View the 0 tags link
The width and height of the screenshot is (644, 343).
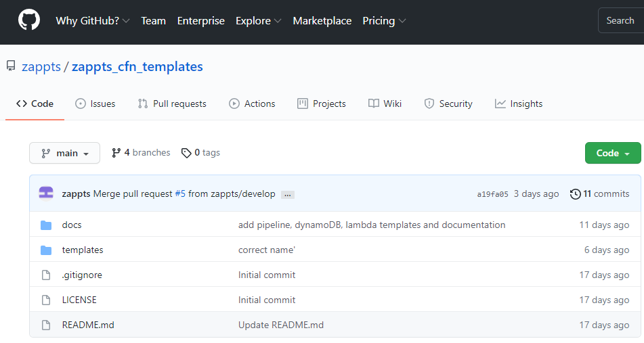click(x=201, y=153)
